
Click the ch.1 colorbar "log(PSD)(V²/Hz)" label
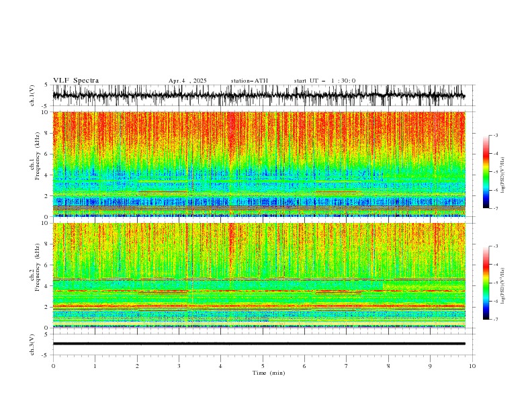click(x=502, y=175)
